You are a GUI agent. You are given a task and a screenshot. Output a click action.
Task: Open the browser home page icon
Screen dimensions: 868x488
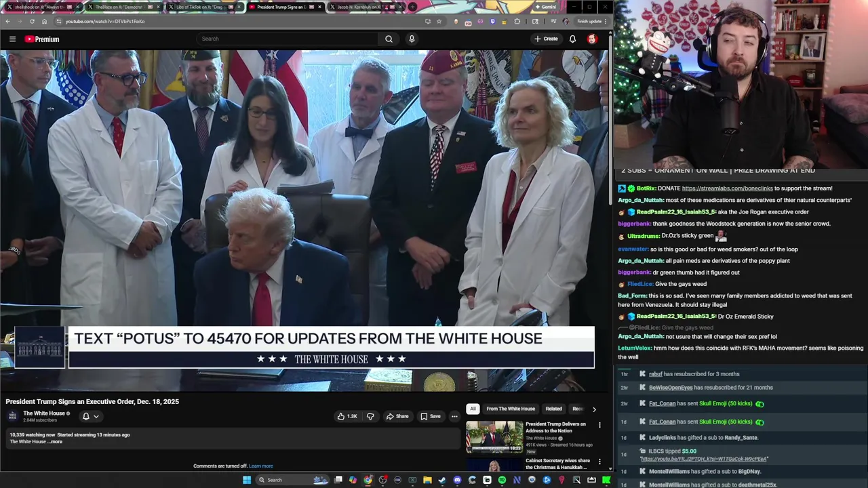pos(44,21)
